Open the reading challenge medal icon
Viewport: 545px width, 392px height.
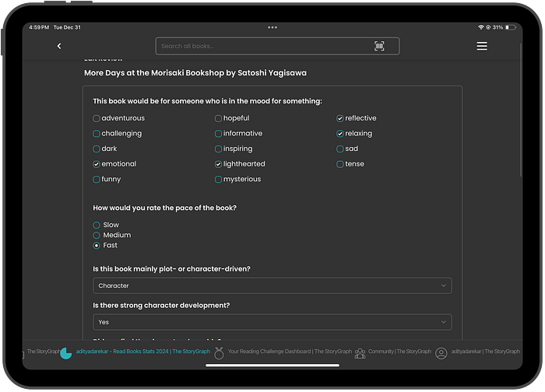click(219, 353)
